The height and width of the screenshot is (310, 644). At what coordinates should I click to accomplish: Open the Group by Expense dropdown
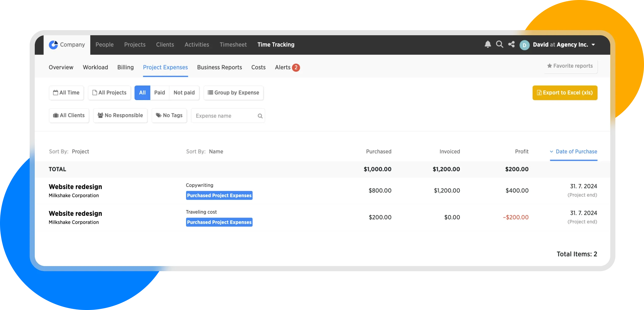click(233, 93)
